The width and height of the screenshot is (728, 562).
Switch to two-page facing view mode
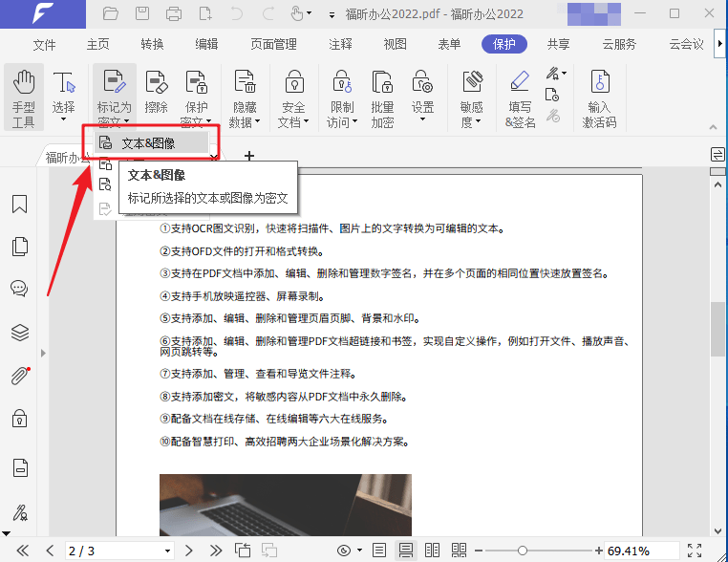pyautogui.click(x=433, y=551)
